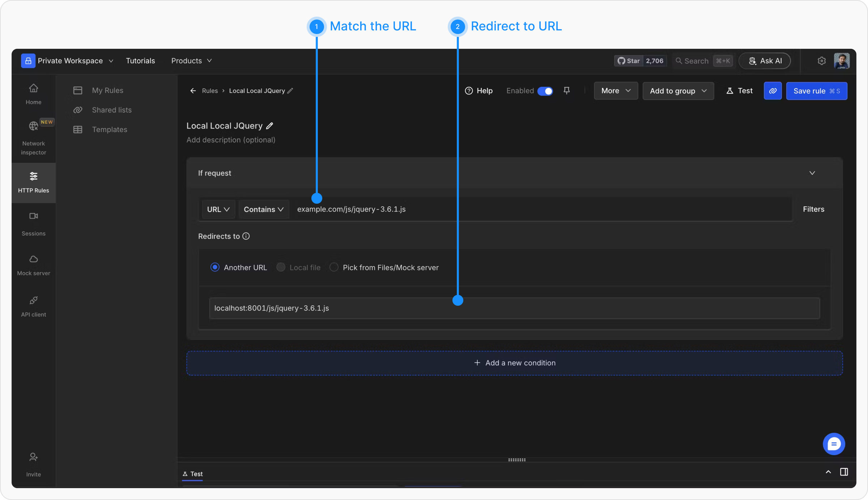This screenshot has height=500, width=868.
Task: Open the API client section
Action: tap(33, 301)
